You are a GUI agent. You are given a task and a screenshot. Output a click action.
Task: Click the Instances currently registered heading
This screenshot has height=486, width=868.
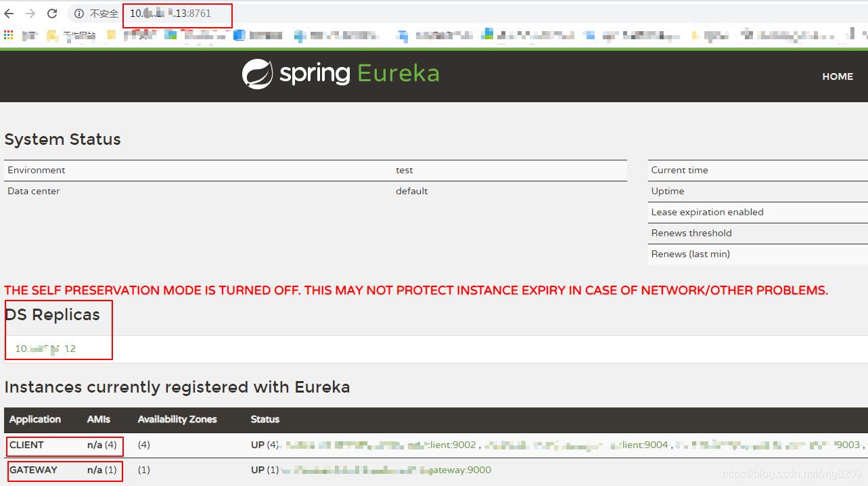177,387
